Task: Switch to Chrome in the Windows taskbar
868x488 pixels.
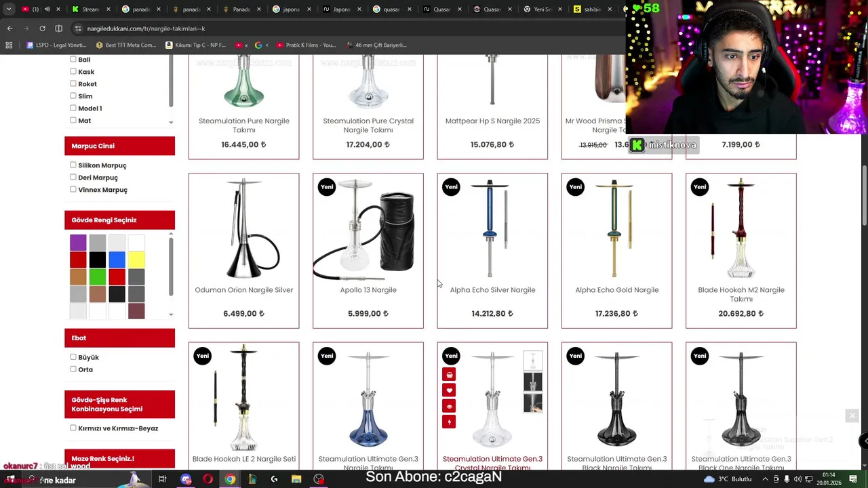Action: coord(231,479)
